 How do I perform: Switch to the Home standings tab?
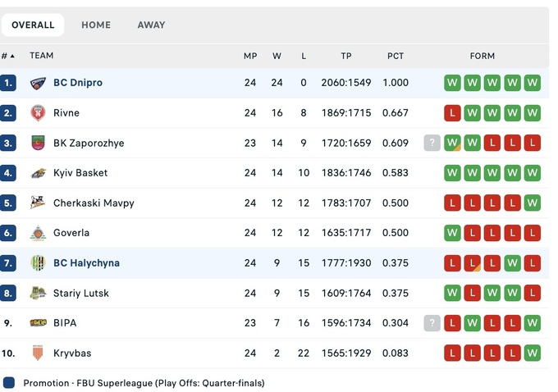tap(96, 25)
